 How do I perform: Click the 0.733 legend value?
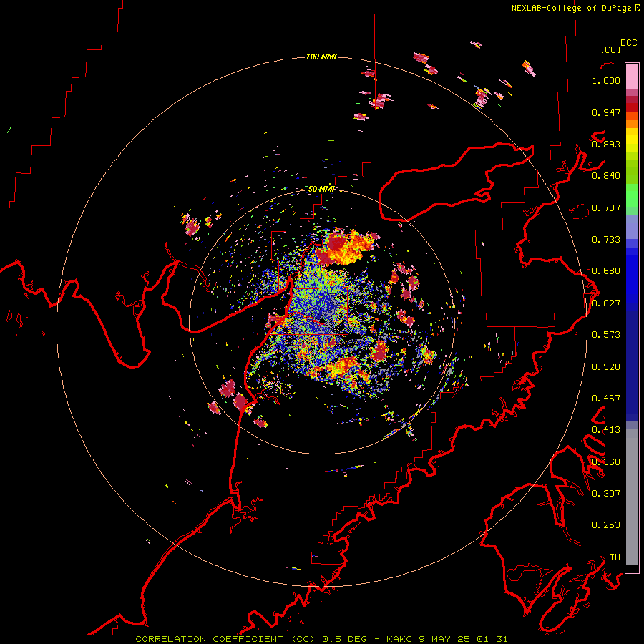[606, 240]
